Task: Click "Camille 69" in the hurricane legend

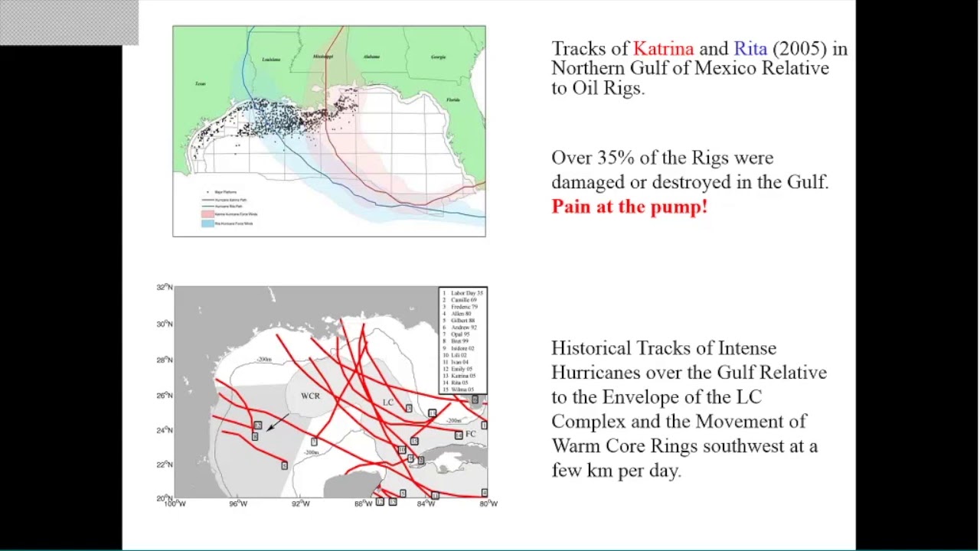Action: click(464, 300)
